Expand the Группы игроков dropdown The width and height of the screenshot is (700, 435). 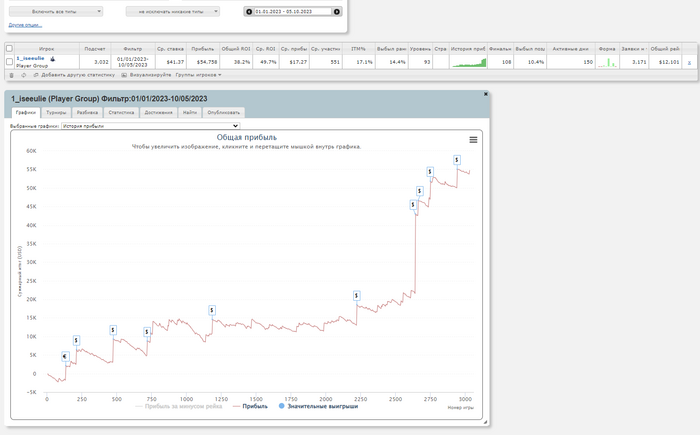click(x=198, y=75)
